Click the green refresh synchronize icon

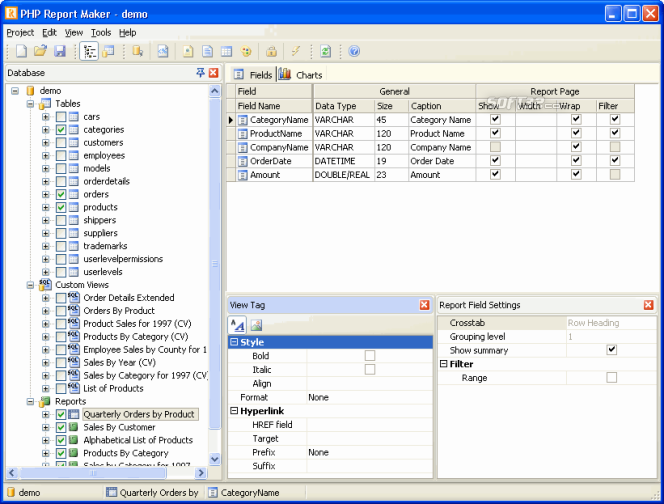click(325, 51)
